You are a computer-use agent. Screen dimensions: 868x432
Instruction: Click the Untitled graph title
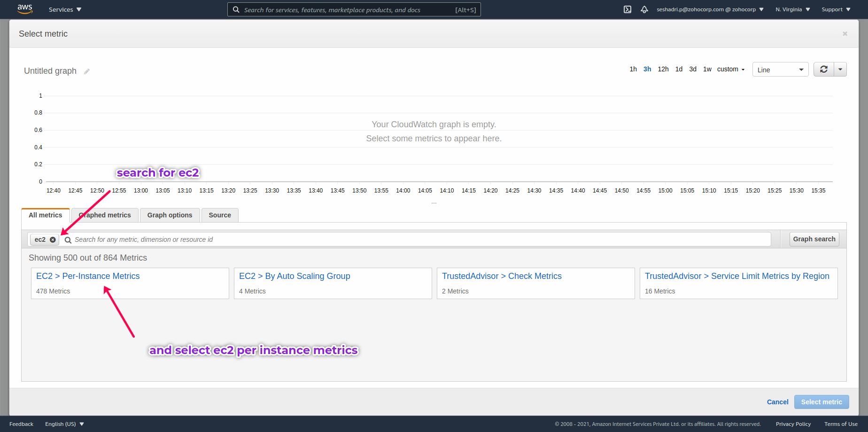[x=50, y=71]
